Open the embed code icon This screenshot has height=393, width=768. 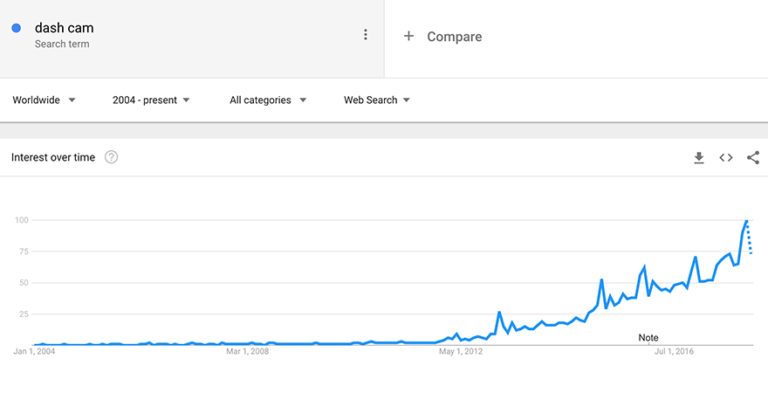point(726,157)
